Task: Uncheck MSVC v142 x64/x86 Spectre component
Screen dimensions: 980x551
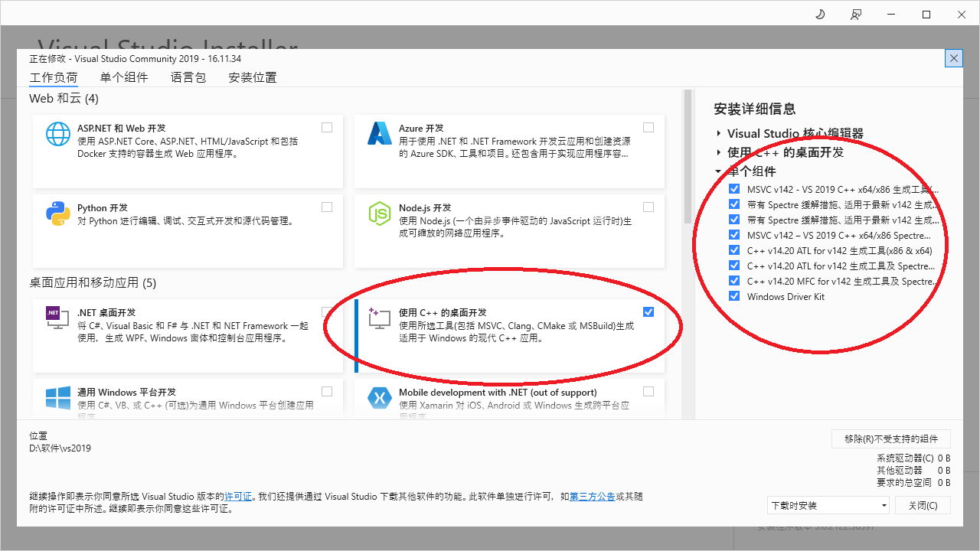Action: [x=734, y=235]
